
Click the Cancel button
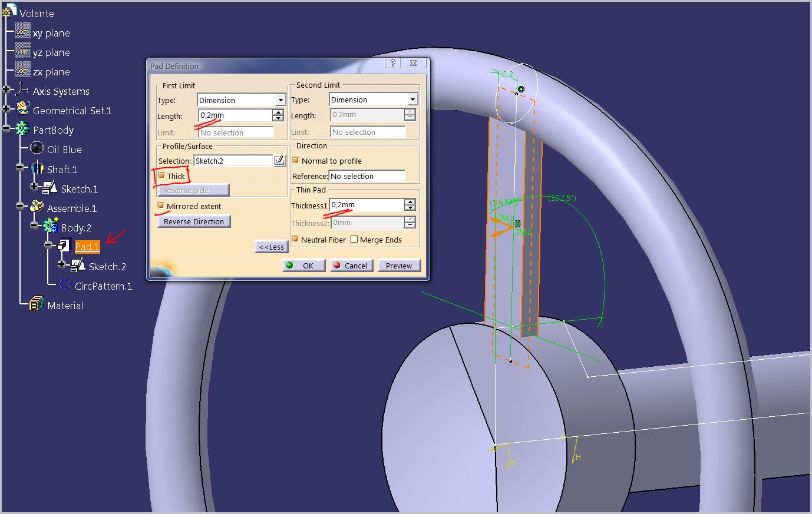pyautogui.click(x=352, y=266)
